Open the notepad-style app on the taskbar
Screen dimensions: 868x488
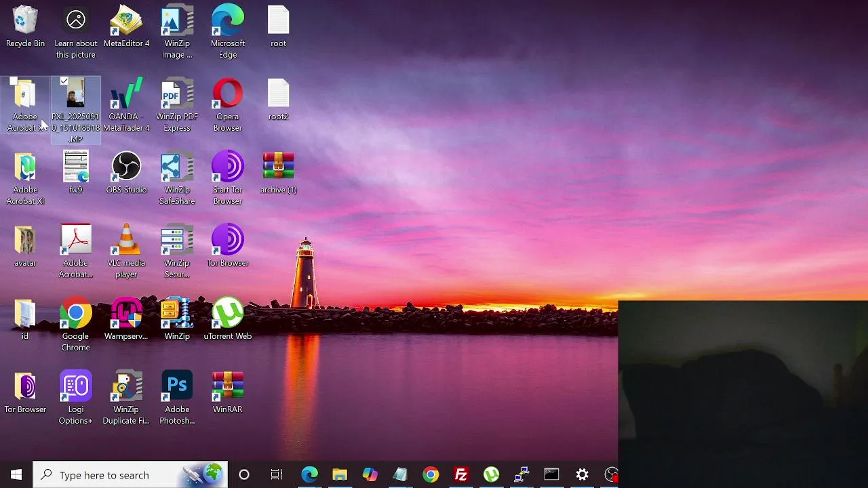coord(400,474)
